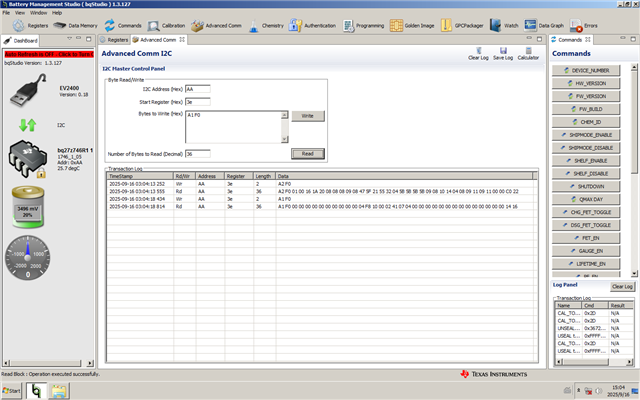The image size is (640, 400).
Task: Send the CHEM_ID command
Action: pyautogui.click(x=586, y=122)
